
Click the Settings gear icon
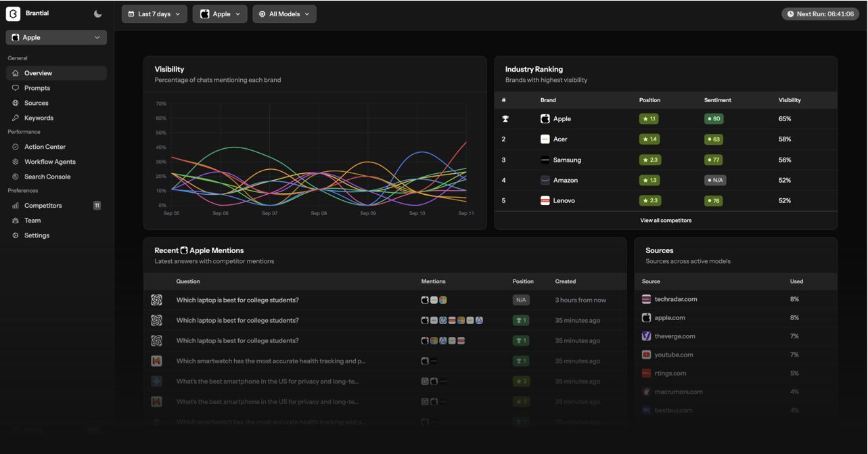click(x=16, y=235)
